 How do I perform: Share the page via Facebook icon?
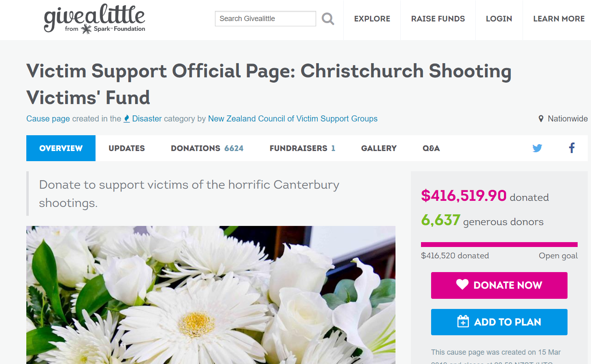pyautogui.click(x=572, y=148)
